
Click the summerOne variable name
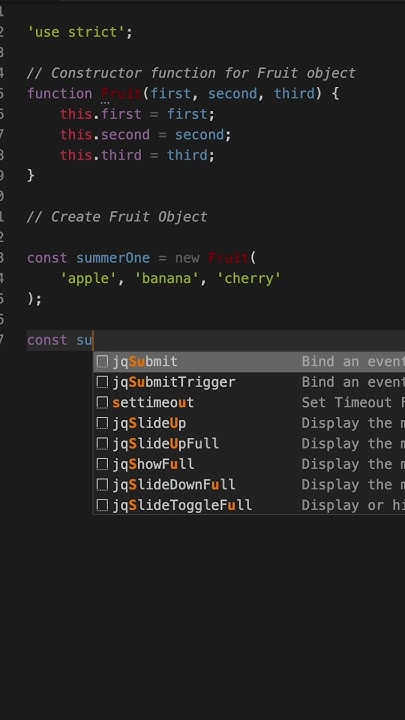point(113,258)
